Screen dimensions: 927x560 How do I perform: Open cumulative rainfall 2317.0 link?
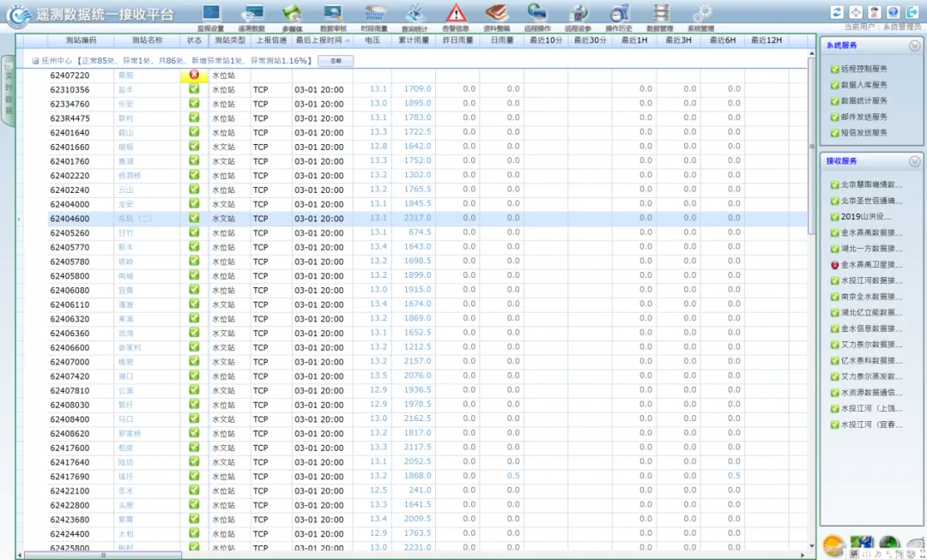click(417, 218)
